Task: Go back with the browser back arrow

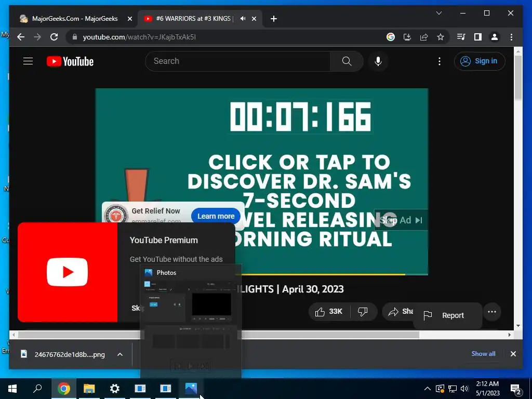Action: point(21,37)
